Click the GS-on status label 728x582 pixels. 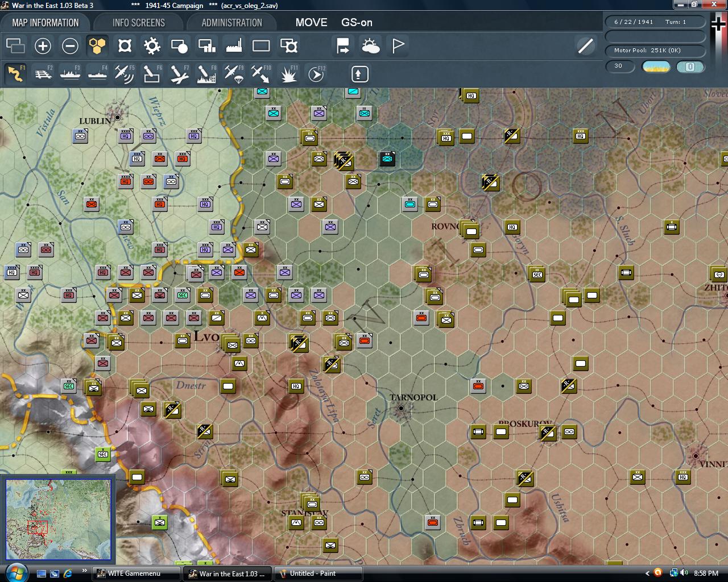357,23
